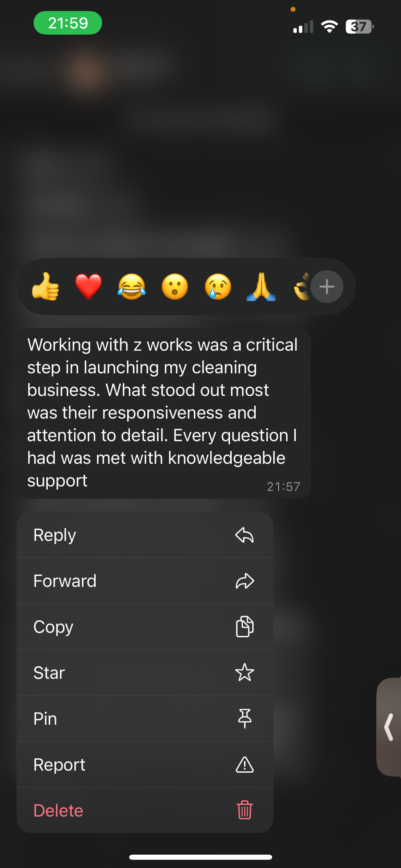Tap the warning triangle report icon
Viewport: 401px width, 868px height.
click(x=245, y=764)
